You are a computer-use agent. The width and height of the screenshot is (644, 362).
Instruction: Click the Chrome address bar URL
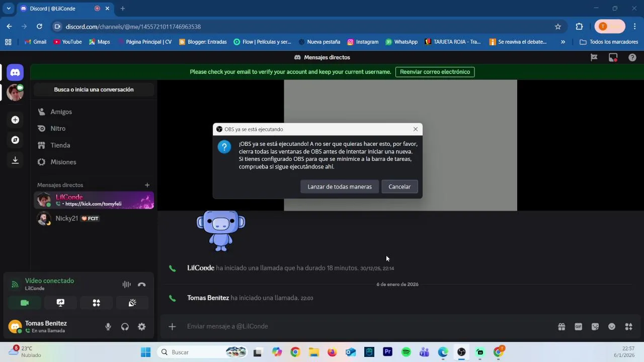[133, 27]
